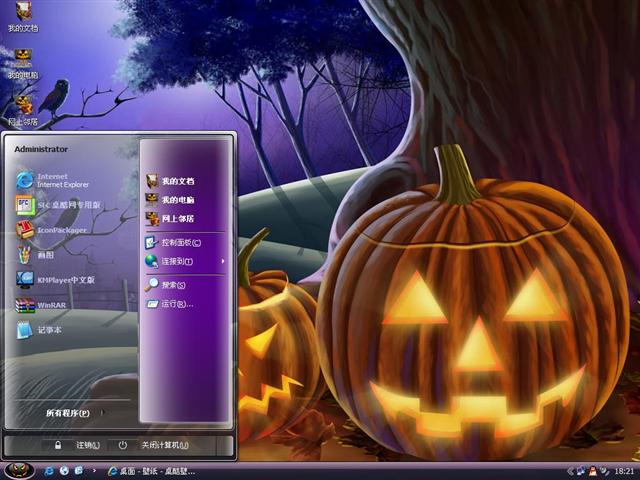Open the 画图 paint program
Screen dimensions: 640x480
click(x=50, y=255)
